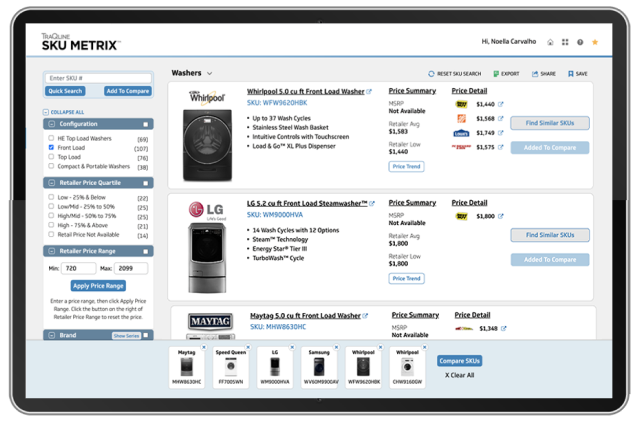Click the Quick Search button

(65, 91)
